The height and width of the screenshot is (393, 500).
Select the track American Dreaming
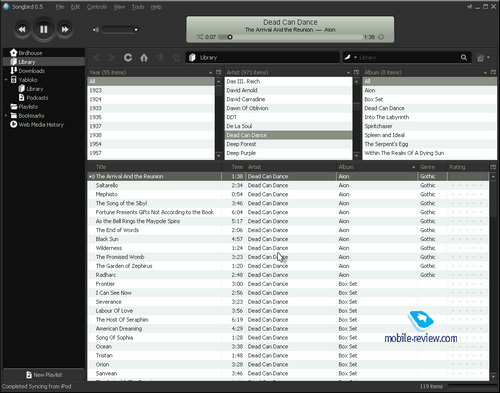(x=288, y=329)
